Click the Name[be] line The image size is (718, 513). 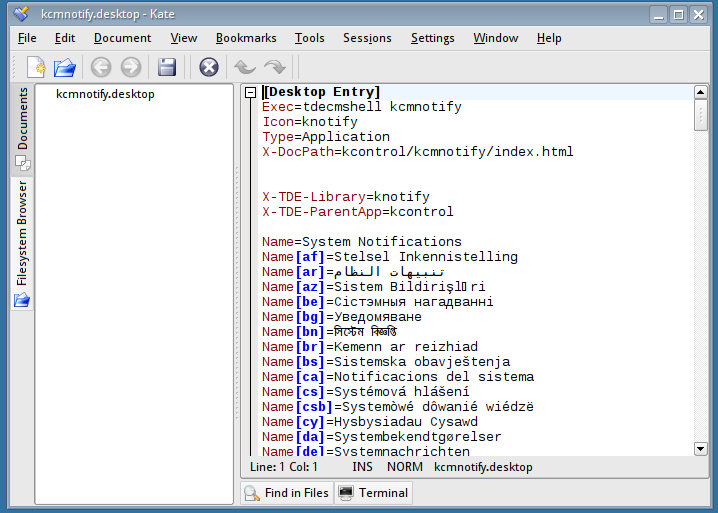378,301
